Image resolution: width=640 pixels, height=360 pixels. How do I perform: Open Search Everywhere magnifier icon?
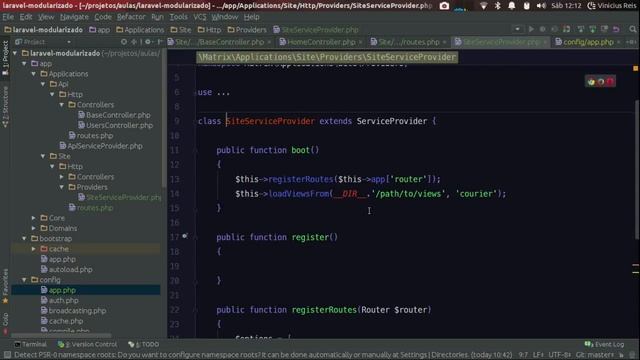pyautogui.click(x=633, y=29)
